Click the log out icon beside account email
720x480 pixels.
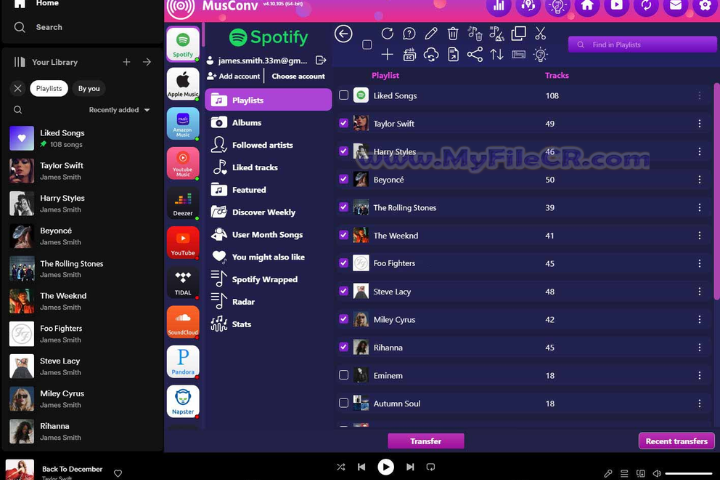(321, 60)
